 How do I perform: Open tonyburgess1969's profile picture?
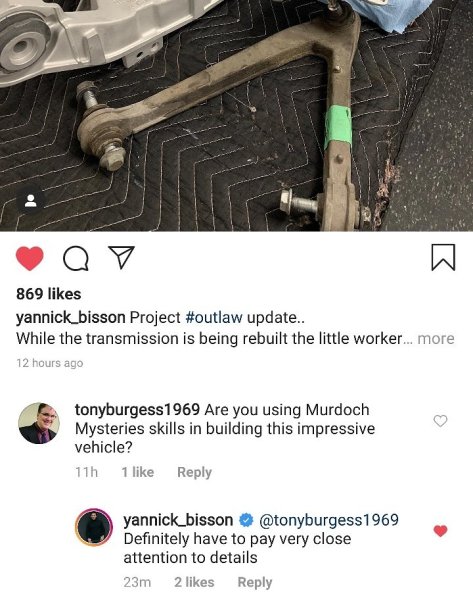[39, 423]
